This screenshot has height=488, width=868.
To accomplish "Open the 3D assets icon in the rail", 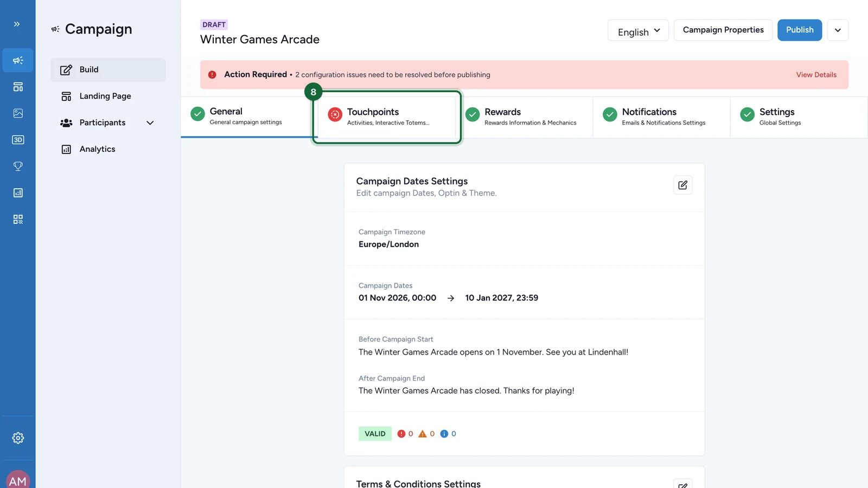I will click(18, 140).
